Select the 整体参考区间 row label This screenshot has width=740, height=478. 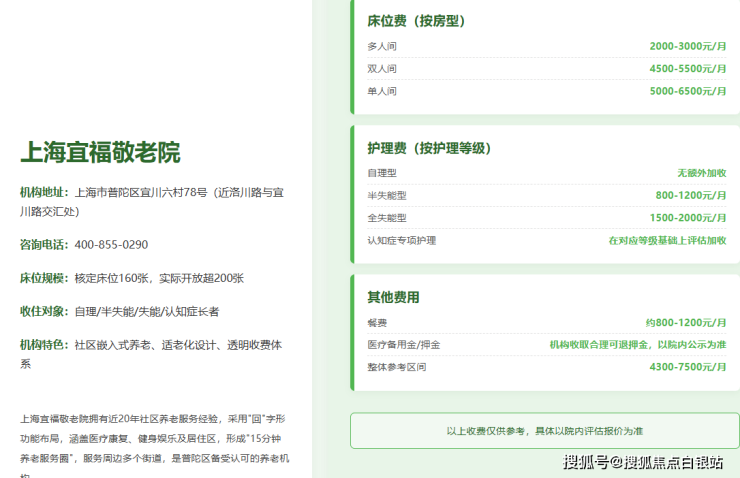pos(396,367)
